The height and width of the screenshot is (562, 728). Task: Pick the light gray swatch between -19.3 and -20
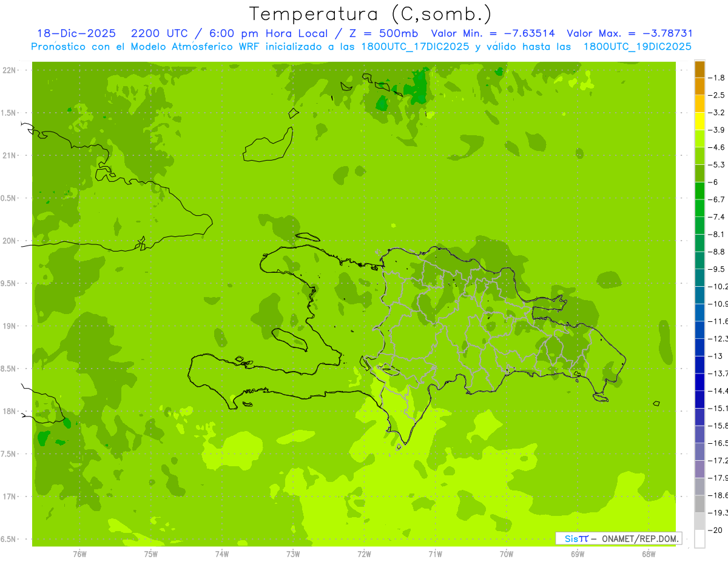click(699, 521)
